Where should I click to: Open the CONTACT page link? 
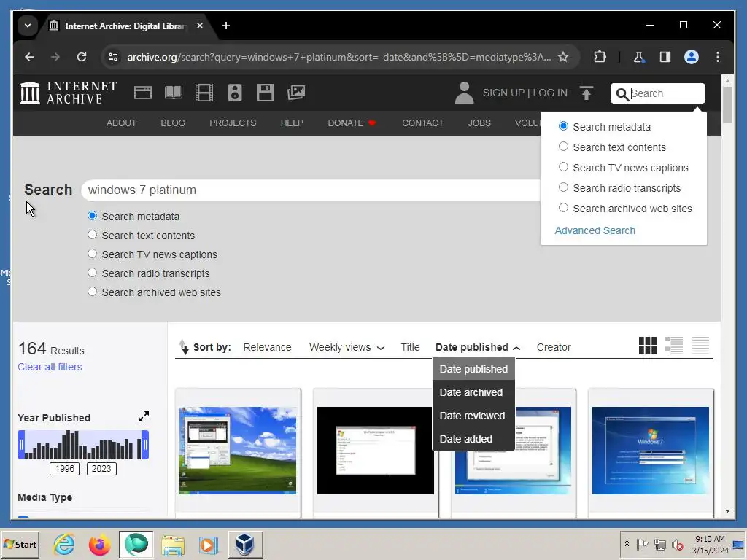point(422,122)
